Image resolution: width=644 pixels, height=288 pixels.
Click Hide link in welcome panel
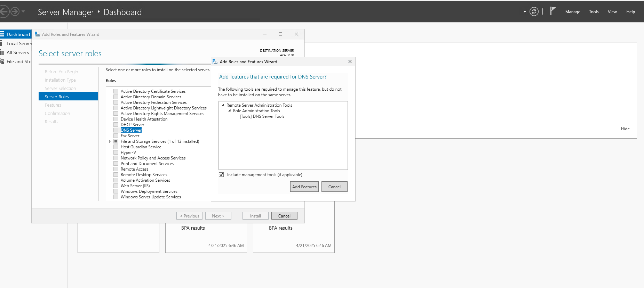625,129
